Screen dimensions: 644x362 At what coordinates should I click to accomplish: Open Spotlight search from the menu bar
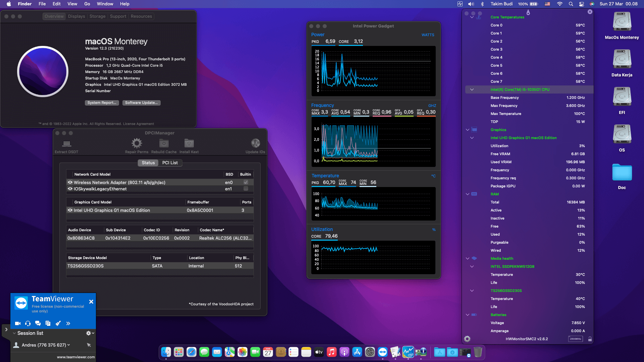(x=570, y=4)
